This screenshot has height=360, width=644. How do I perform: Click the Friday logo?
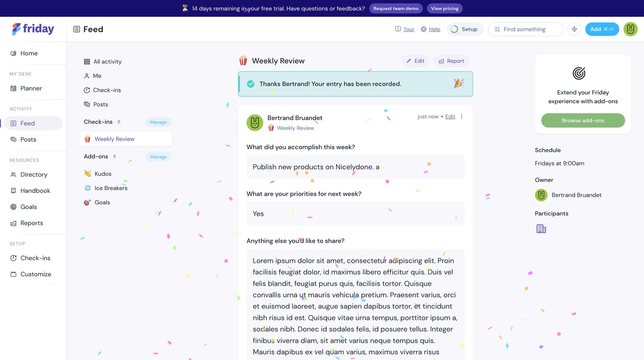33,29
